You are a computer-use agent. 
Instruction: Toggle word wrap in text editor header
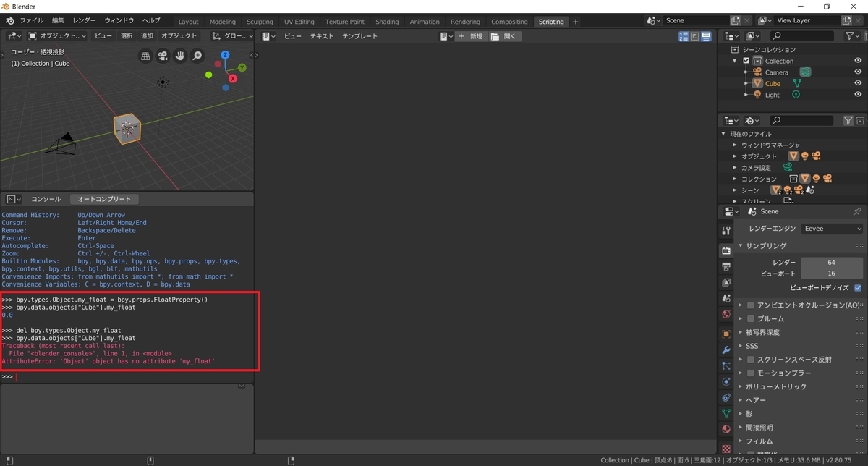point(694,35)
